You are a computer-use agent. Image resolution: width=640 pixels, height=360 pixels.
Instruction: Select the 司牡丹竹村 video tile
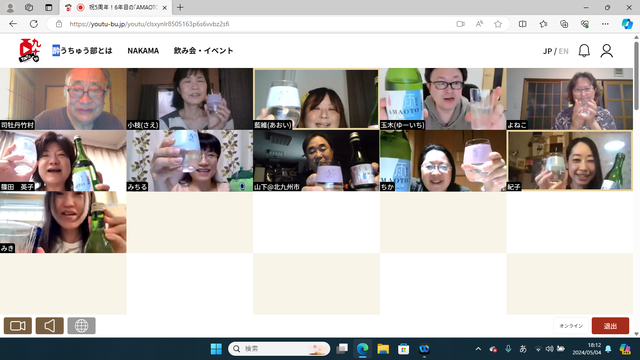(63, 99)
